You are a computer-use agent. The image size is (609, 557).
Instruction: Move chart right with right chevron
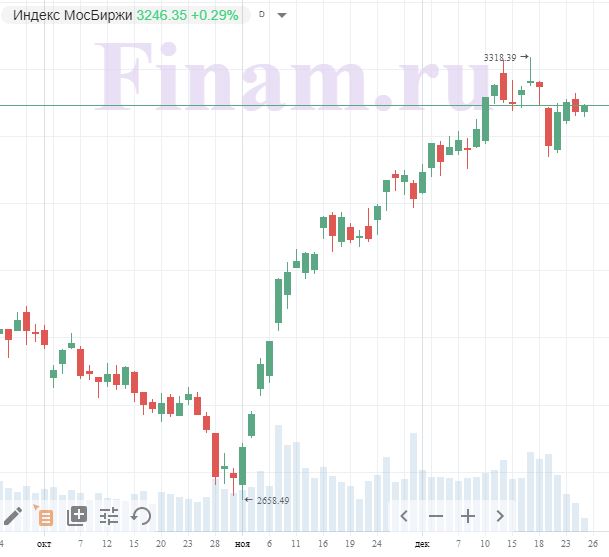pyautogui.click(x=500, y=516)
